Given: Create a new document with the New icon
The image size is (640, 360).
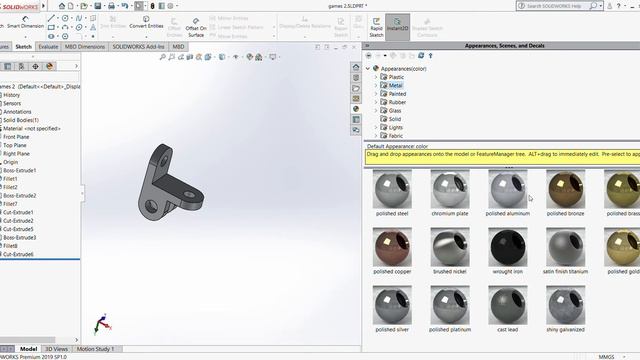Looking at the screenshot, I should tap(71, 6).
